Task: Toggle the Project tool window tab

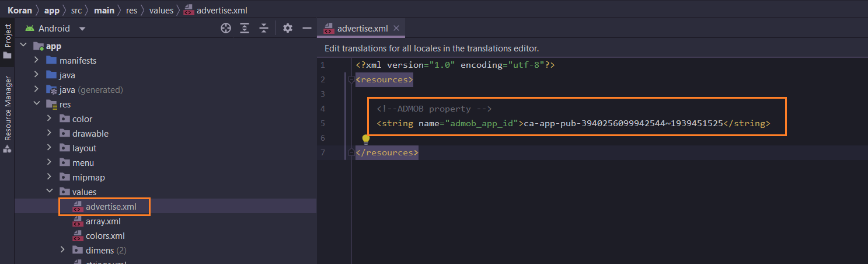Action: pos(8,39)
